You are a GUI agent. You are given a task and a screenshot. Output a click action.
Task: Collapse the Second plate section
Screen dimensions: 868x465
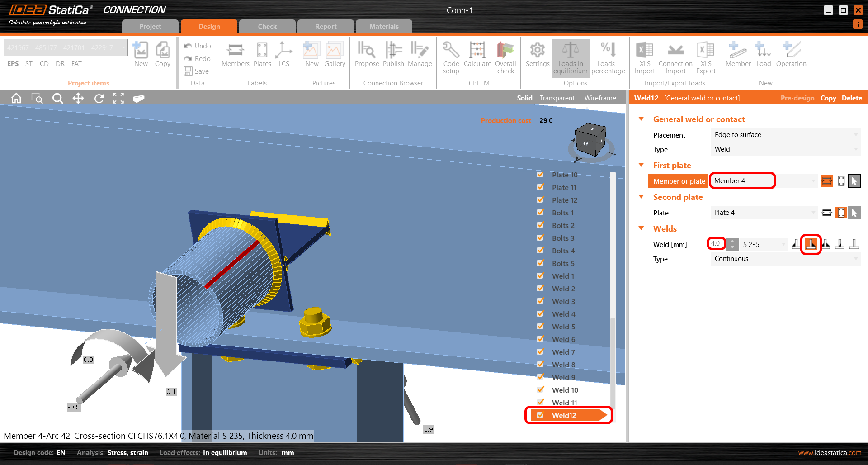point(641,196)
